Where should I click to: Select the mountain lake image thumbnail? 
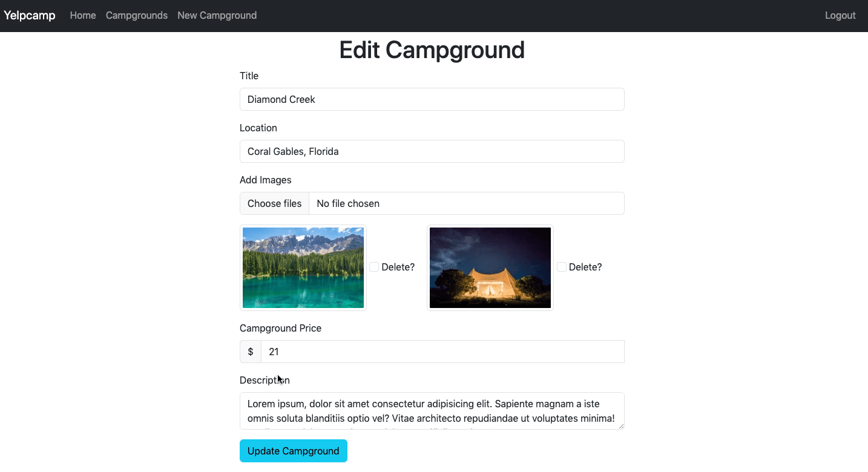tap(303, 267)
